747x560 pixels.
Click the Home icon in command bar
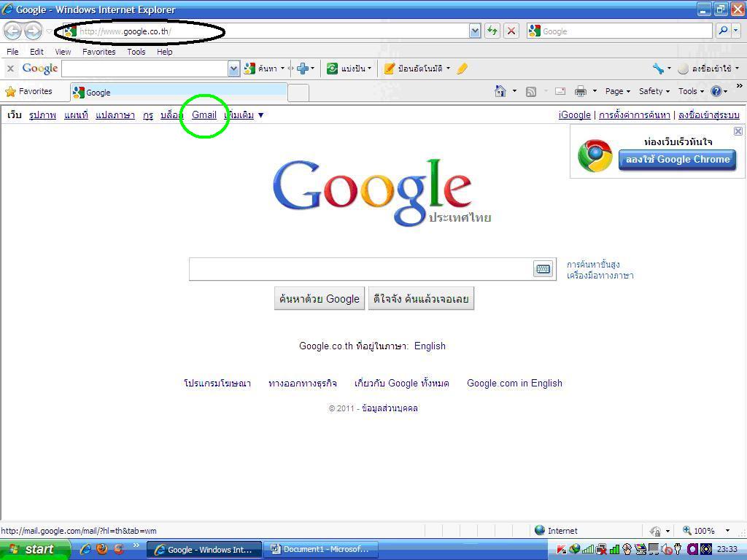click(500, 91)
